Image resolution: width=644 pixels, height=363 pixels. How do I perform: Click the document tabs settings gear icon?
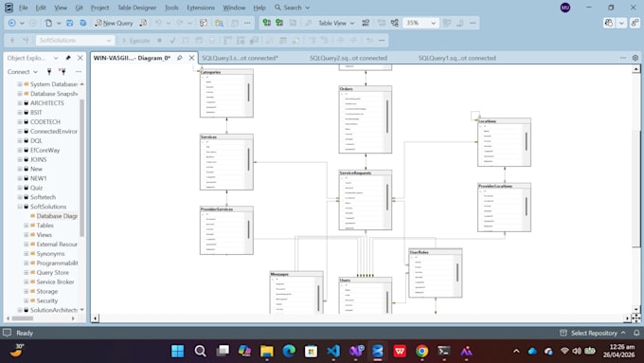[x=635, y=58]
